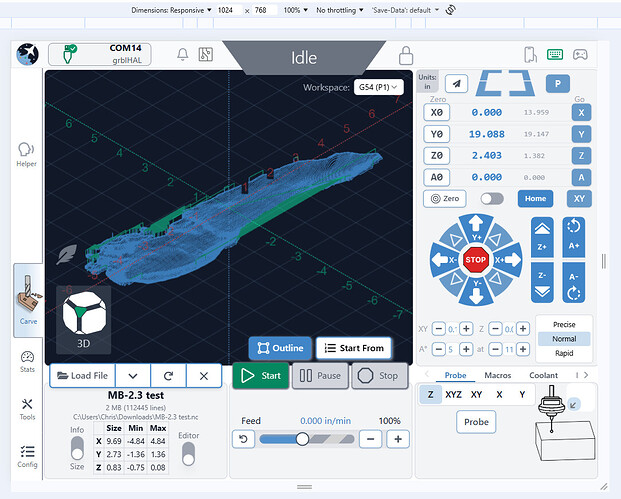Switch to the Coolant tab
This screenshot has height=499, width=621.
(543, 375)
